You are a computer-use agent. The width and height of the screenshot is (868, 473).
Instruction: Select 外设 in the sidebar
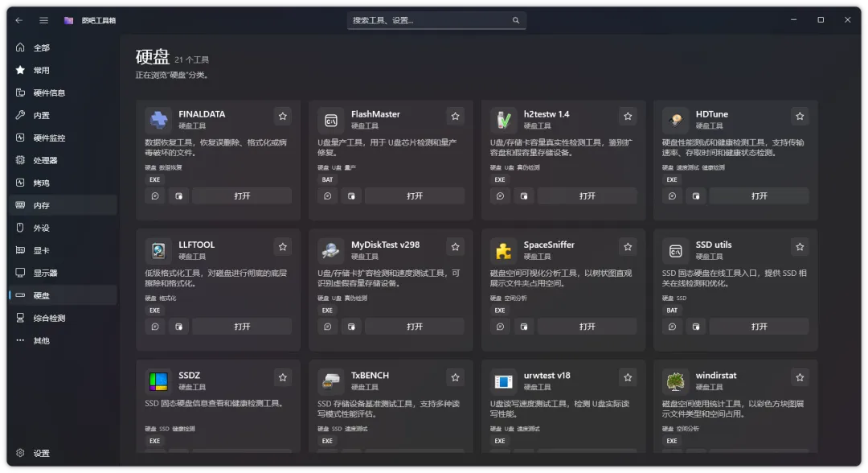[x=63, y=228]
